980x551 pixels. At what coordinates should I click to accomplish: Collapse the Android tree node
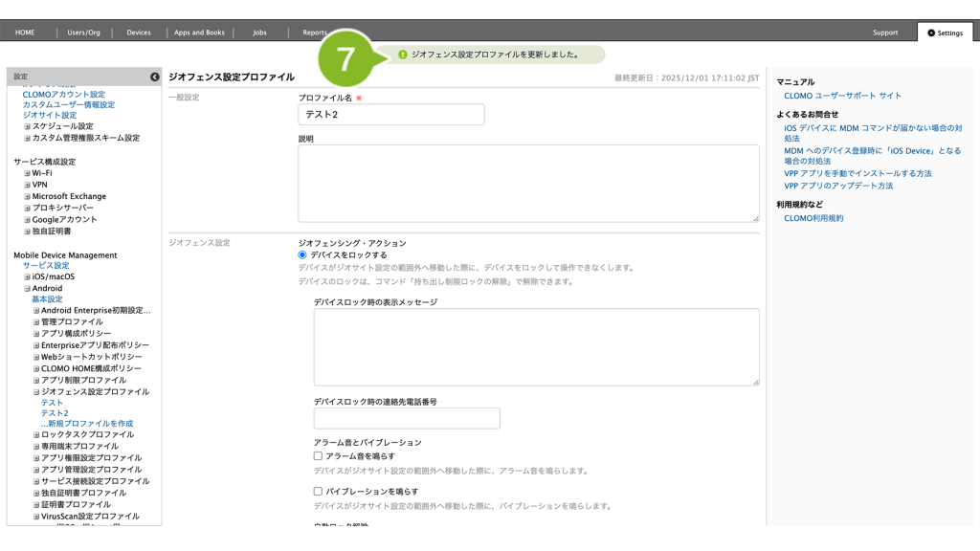(28, 288)
